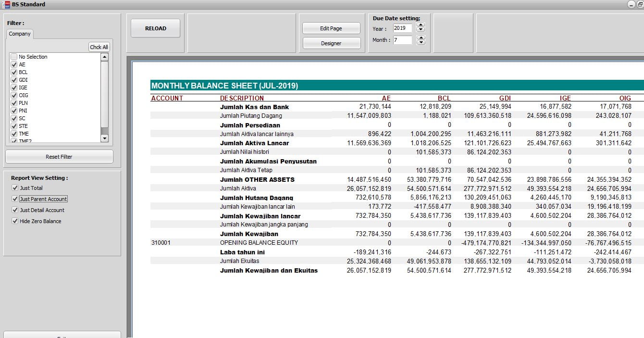Select the Jumlah Piutang Dagang row label
644x338 pixels.
coord(251,116)
